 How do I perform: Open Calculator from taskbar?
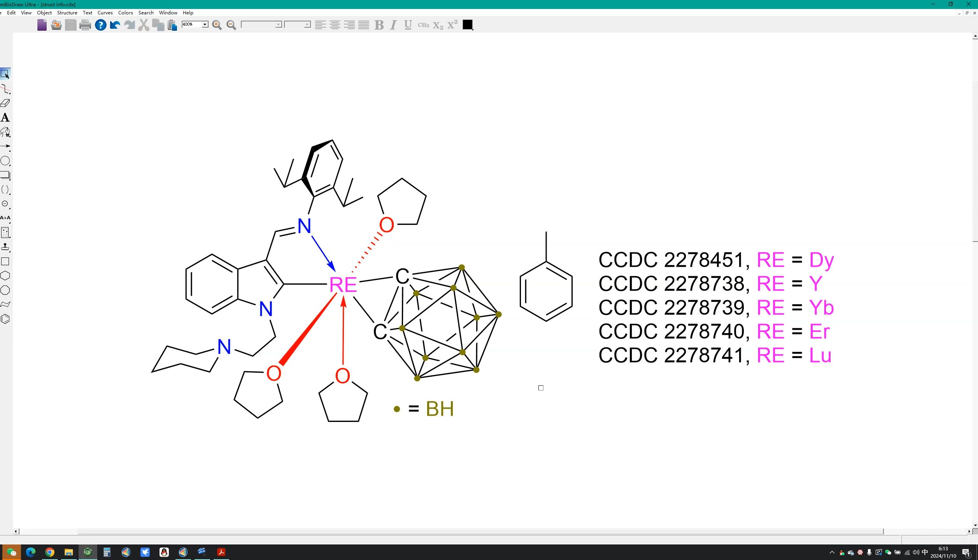[107, 552]
